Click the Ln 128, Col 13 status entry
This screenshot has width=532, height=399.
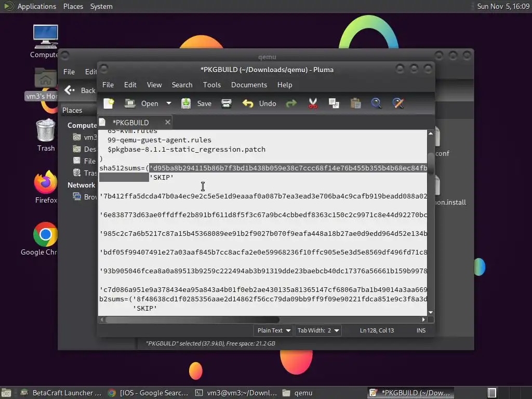tap(377, 330)
